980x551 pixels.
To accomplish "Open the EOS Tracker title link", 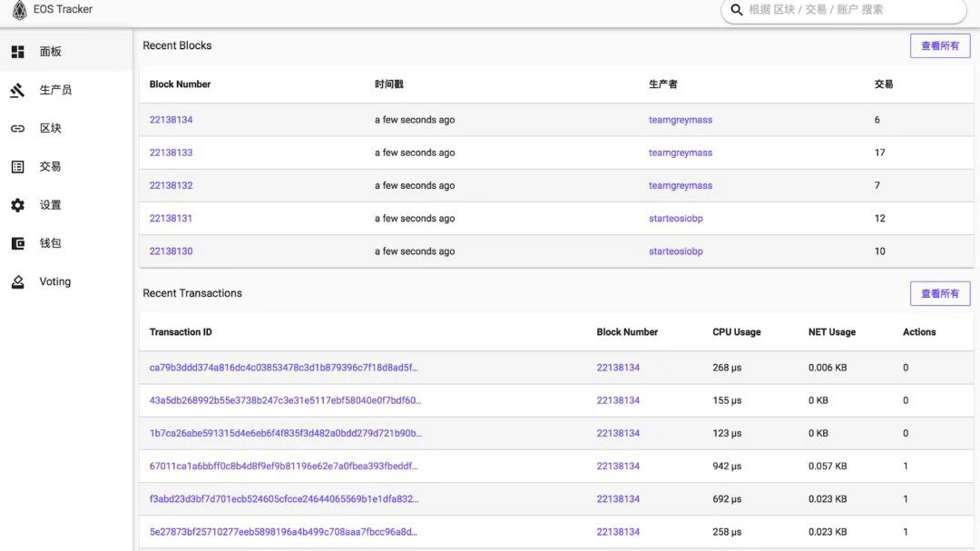I will [x=63, y=9].
